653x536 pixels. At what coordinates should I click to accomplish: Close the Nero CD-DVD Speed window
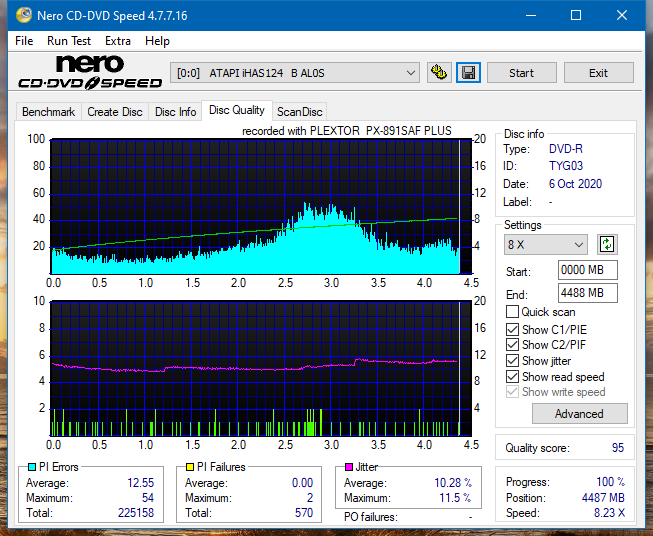click(622, 15)
